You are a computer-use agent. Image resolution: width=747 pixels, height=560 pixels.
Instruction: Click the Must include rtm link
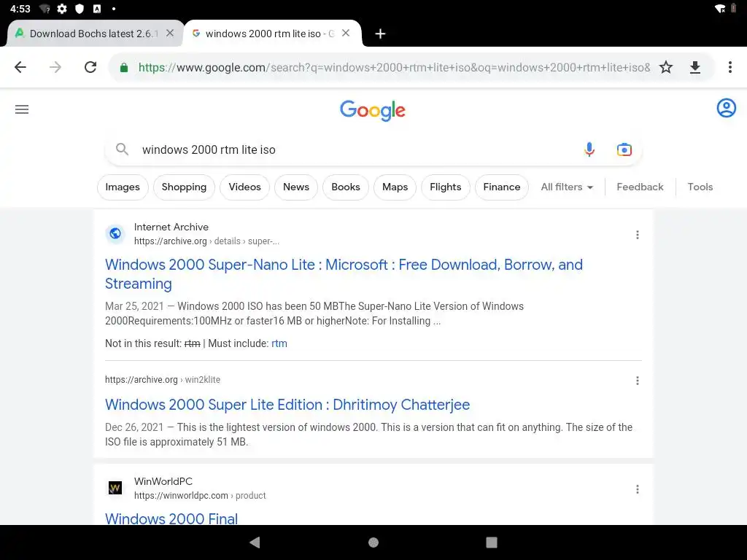click(279, 343)
